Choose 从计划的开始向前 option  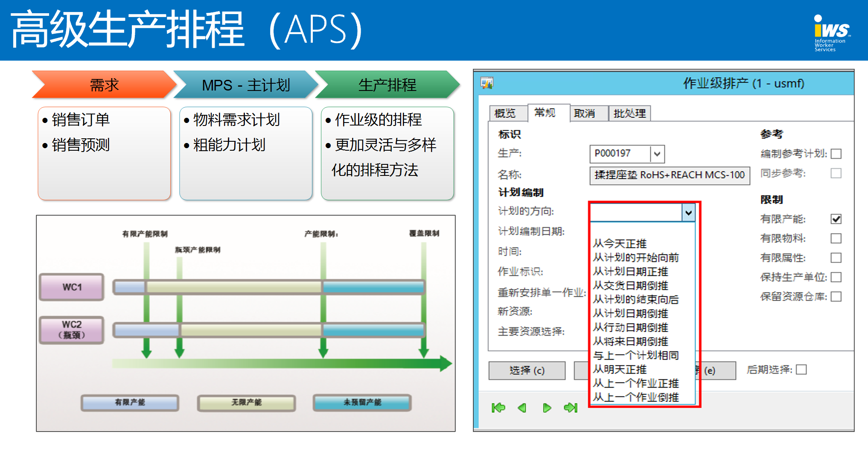point(636,257)
